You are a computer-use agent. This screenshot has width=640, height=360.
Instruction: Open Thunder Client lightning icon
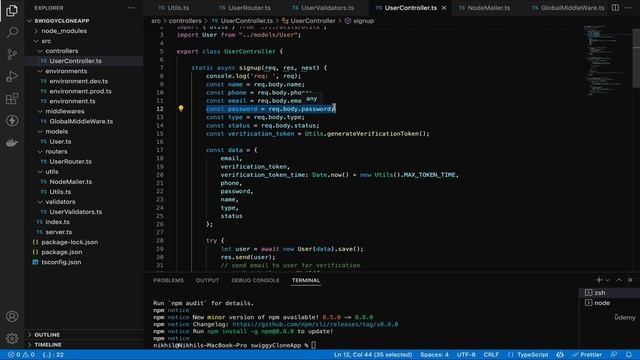tap(12, 120)
